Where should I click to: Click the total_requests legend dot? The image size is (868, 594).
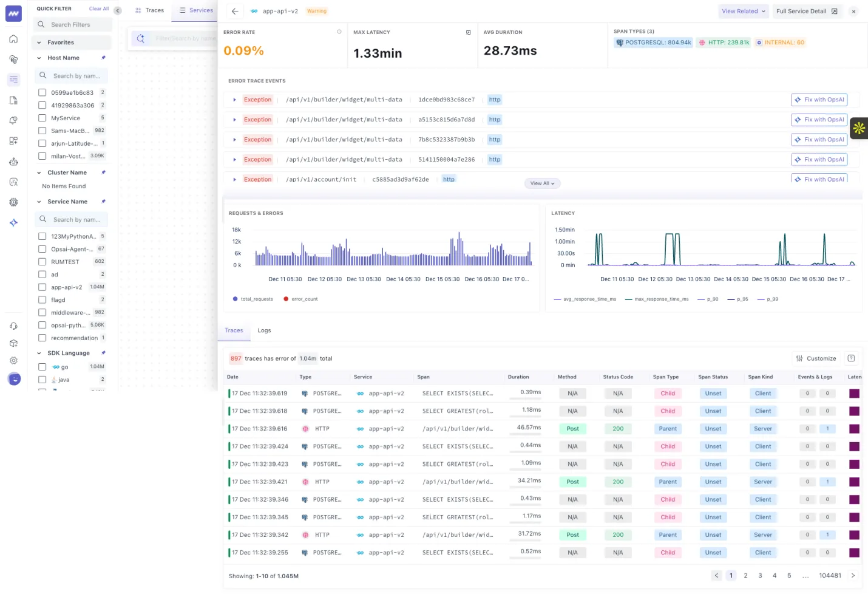pos(235,299)
